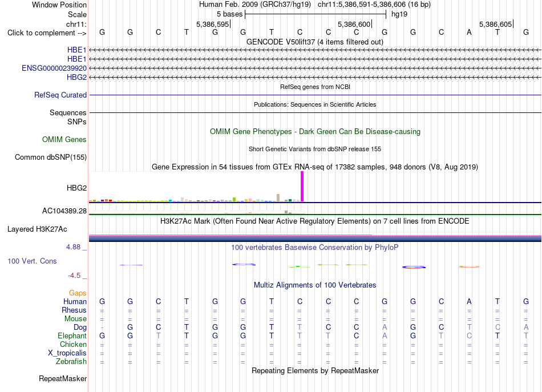
Task: Click the 'Click to complement -->' label
Action: point(47,33)
